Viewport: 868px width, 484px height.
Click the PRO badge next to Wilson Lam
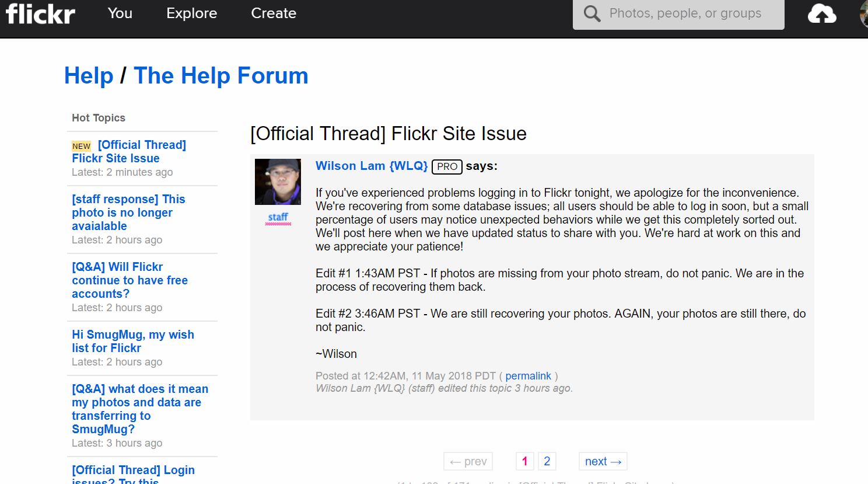[447, 166]
